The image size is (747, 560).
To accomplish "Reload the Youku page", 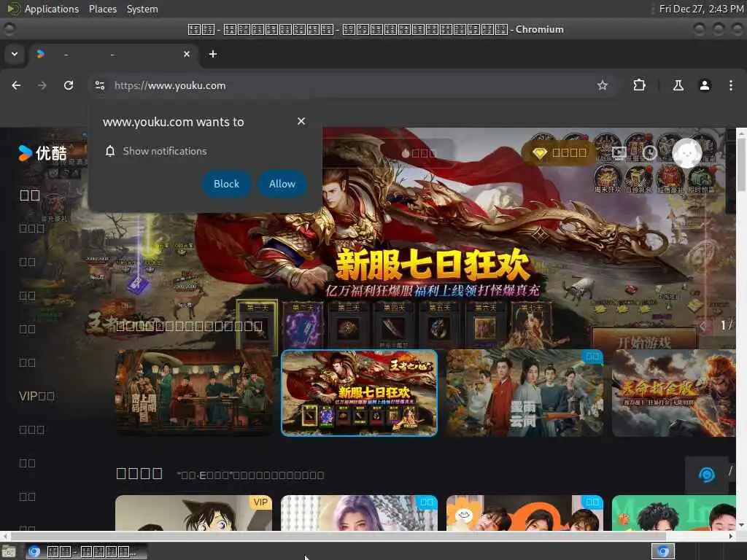I will coord(69,85).
